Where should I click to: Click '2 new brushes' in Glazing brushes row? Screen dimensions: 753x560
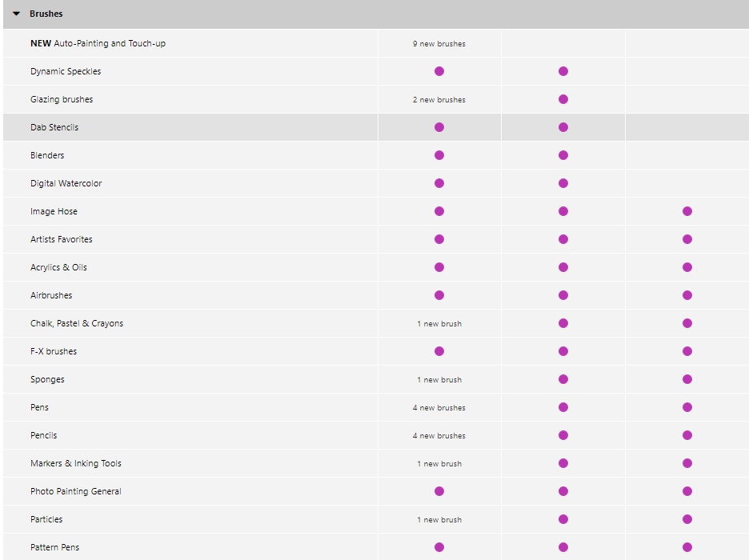(x=439, y=100)
